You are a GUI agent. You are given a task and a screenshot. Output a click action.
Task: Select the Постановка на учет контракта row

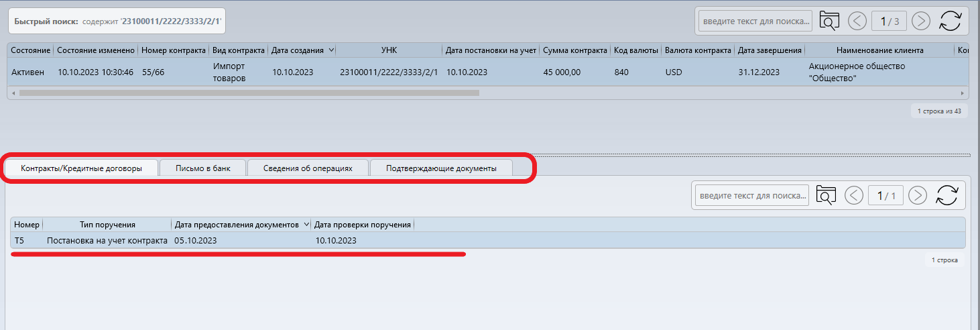coord(107,240)
